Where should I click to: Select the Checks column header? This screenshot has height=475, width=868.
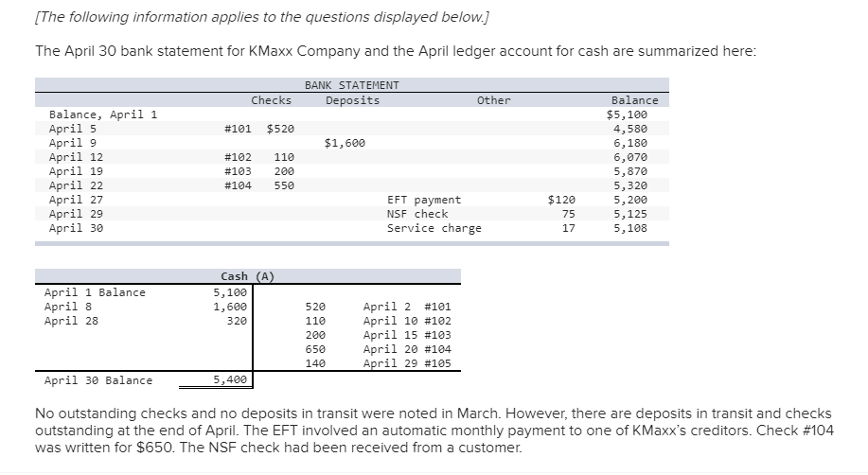272,100
